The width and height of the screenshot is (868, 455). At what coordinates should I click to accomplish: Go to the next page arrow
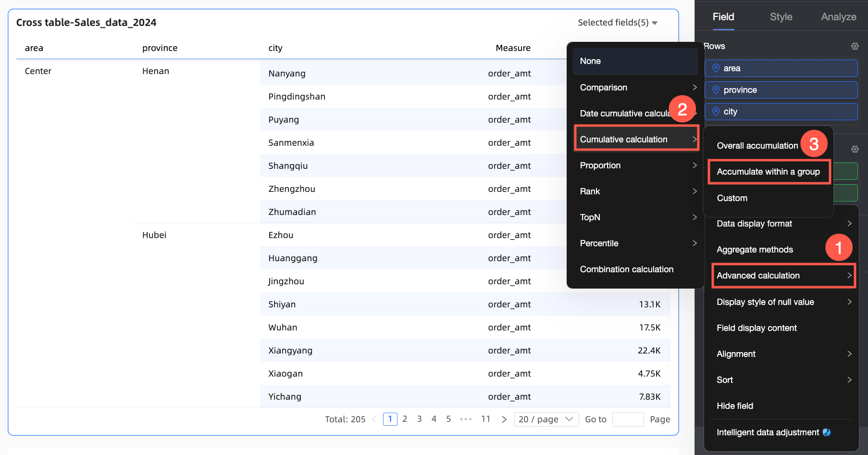pyautogui.click(x=504, y=419)
